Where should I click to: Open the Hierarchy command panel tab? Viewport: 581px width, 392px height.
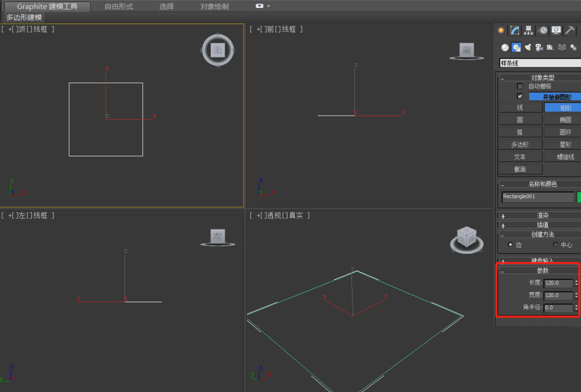tap(529, 31)
